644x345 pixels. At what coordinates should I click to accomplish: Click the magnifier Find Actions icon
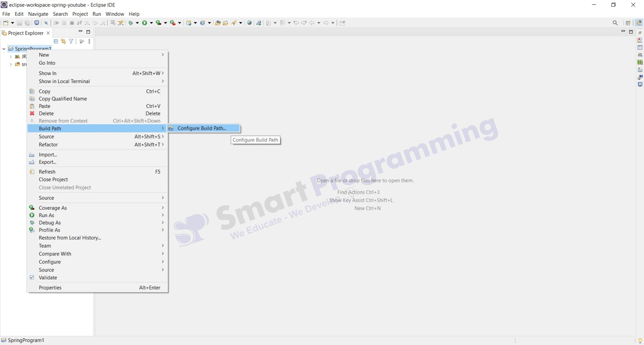coord(615,23)
